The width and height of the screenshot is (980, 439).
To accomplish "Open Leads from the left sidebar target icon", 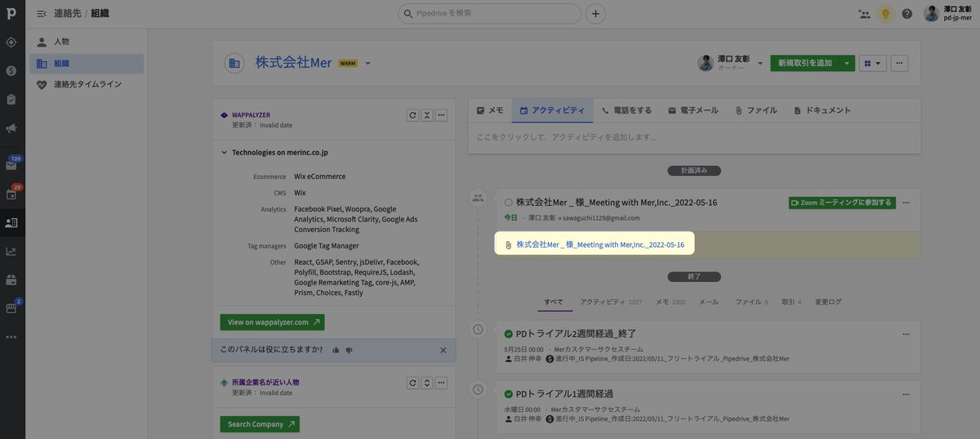I will 11,43.
